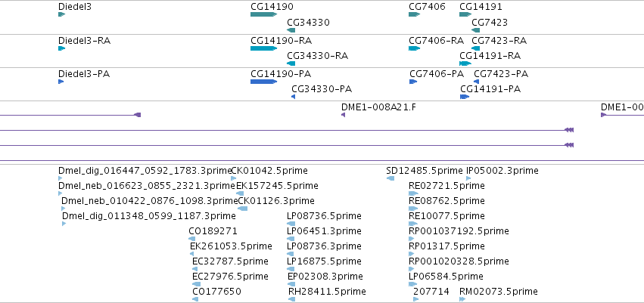The height and width of the screenshot is (303, 644).
Task: Select the CG34330 gene label
Action: tap(308, 23)
